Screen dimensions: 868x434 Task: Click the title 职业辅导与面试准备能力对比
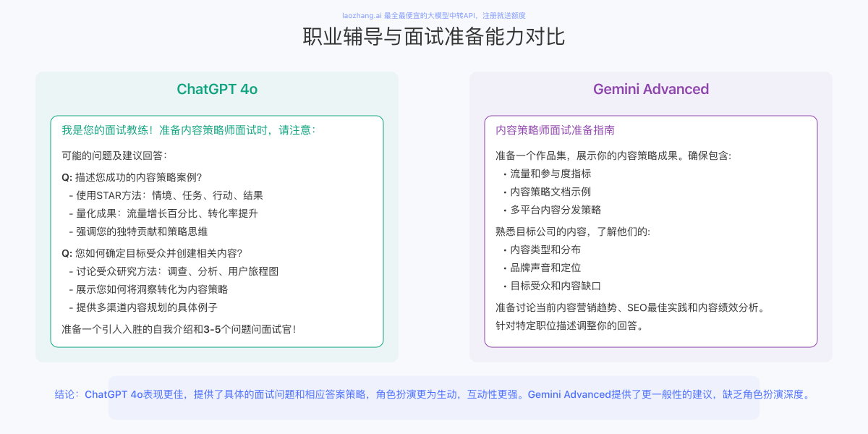pyautogui.click(x=434, y=37)
